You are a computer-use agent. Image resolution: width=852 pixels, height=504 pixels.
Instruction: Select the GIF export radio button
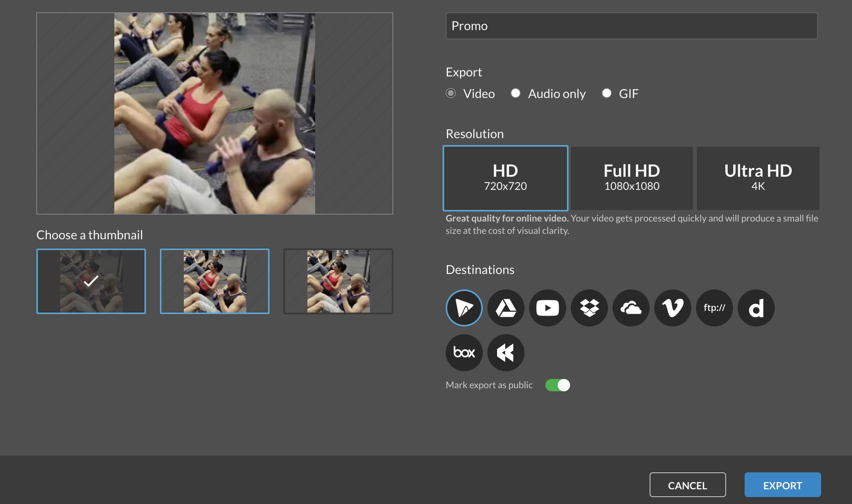point(606,94)
